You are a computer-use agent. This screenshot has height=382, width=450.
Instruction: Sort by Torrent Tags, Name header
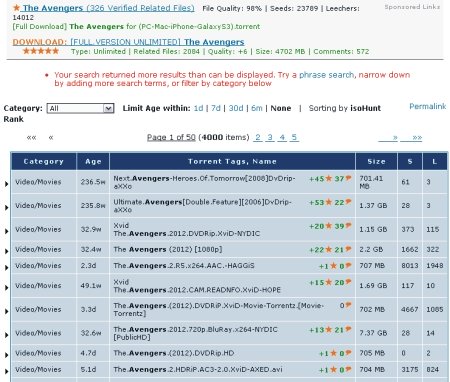pos(232,161)
